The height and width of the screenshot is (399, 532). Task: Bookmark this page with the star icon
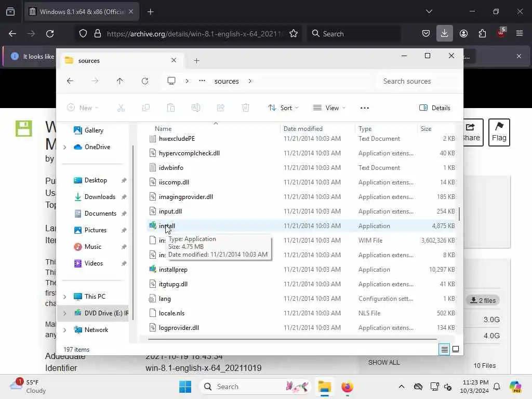[x=294, y=34]
